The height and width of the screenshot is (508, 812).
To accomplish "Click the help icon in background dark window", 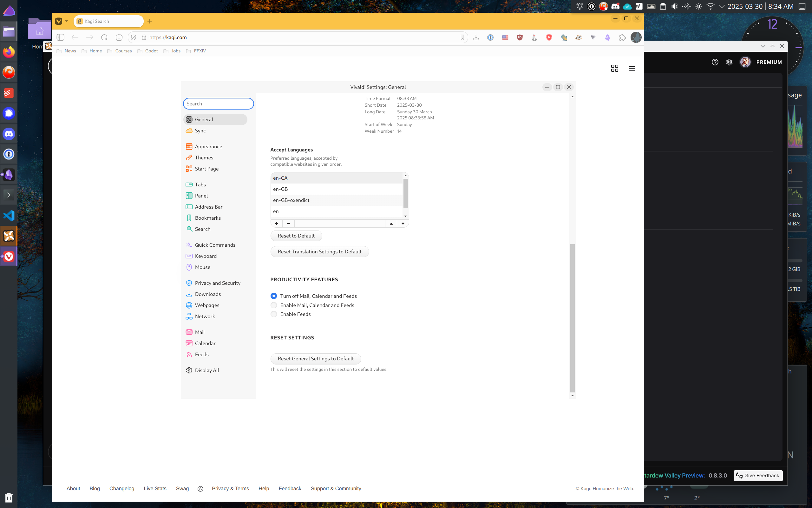I will pos(715,62).
